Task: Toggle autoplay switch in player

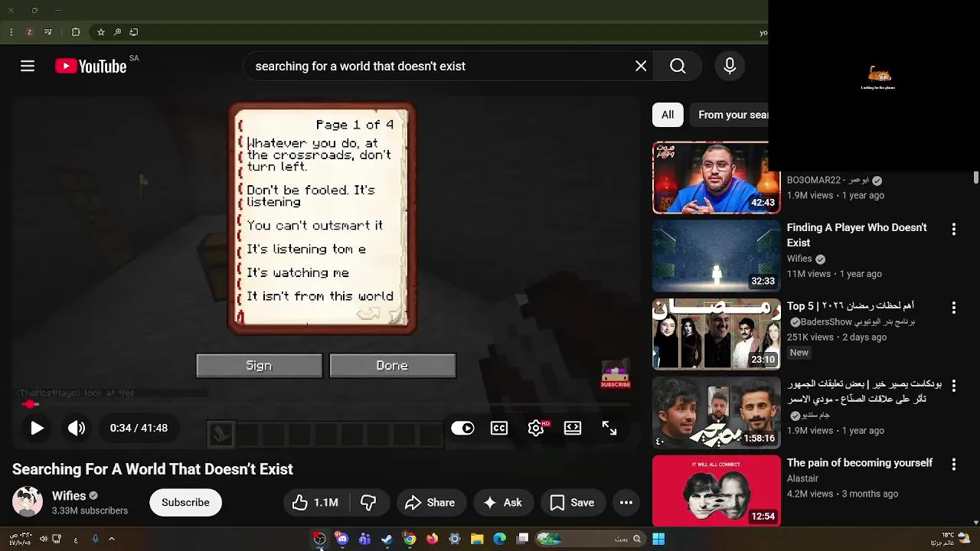Action: [x=462, y=429]
